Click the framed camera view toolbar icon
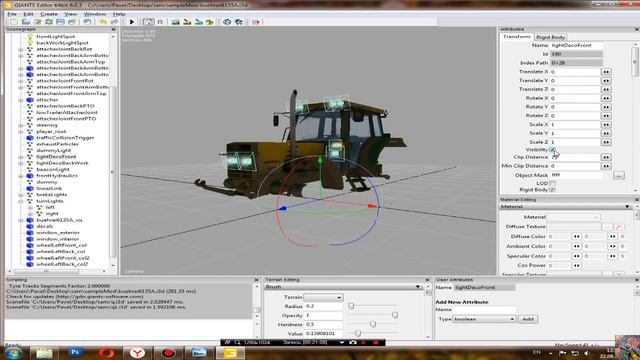The image size is (640, 360). point(149,22)
